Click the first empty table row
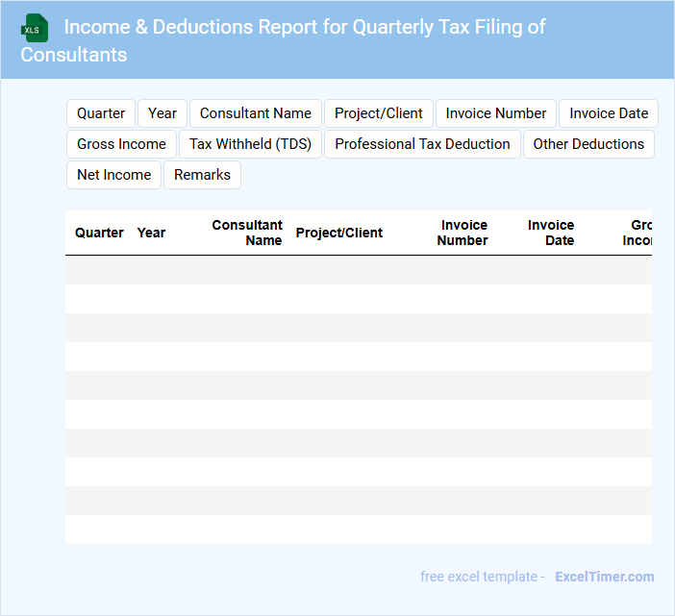This screenshot has width=675, height=616. (x=358, y=270)
